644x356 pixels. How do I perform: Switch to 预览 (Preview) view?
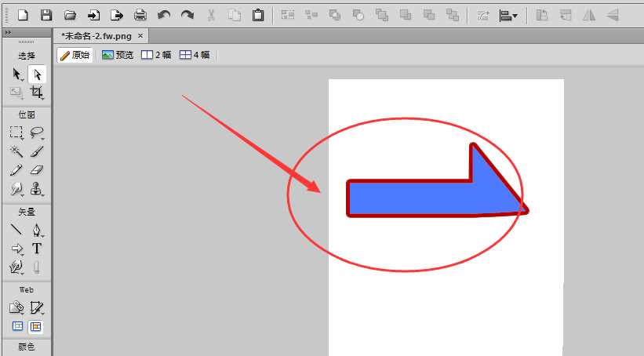tap(118, 55)
